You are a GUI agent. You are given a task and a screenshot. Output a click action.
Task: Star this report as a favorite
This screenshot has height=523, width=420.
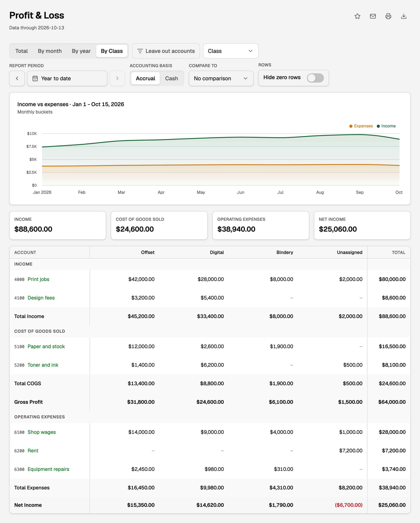[357, 16]
